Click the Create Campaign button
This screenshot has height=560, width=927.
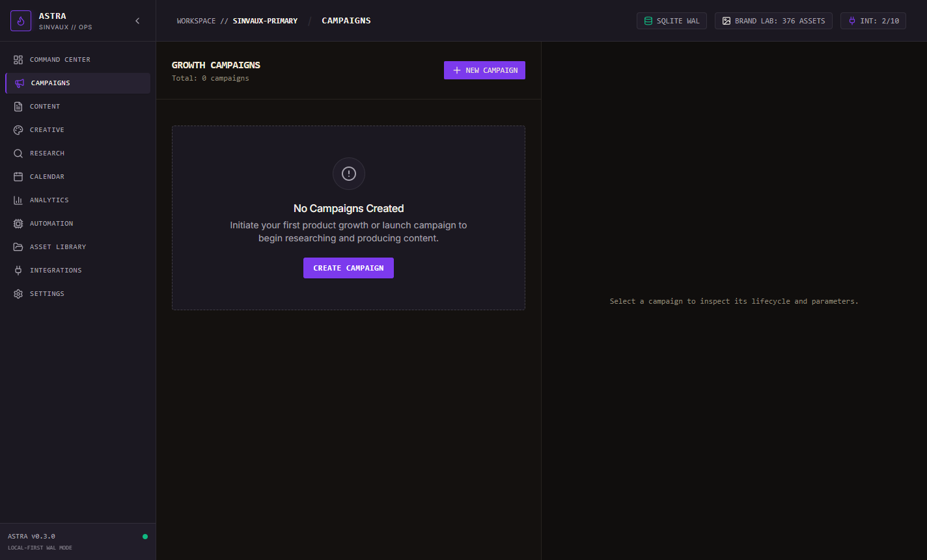tap(348, 268)
